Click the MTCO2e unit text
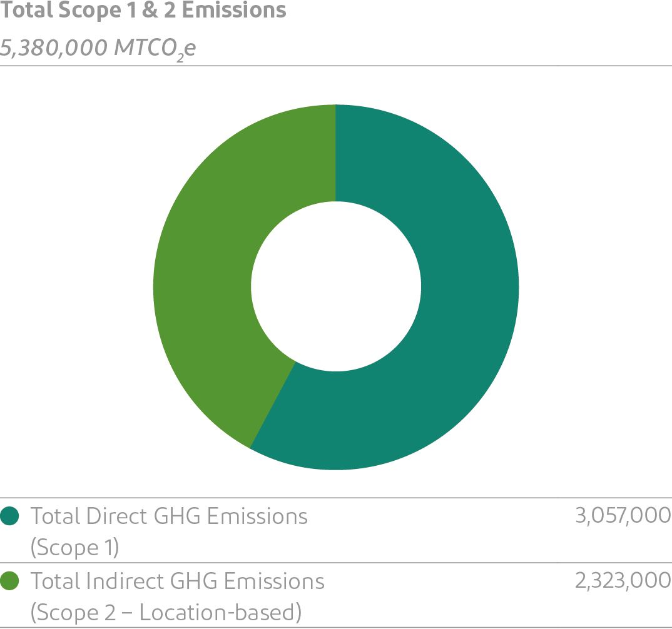The width and height of the screenshot is (672, 629). tap(155, 48)
